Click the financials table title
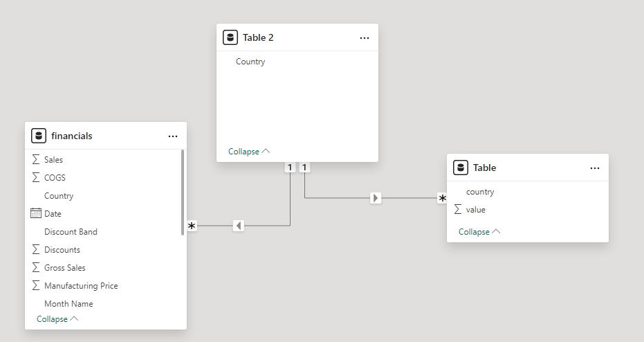The image size is (644, 342). pos(72,136)
